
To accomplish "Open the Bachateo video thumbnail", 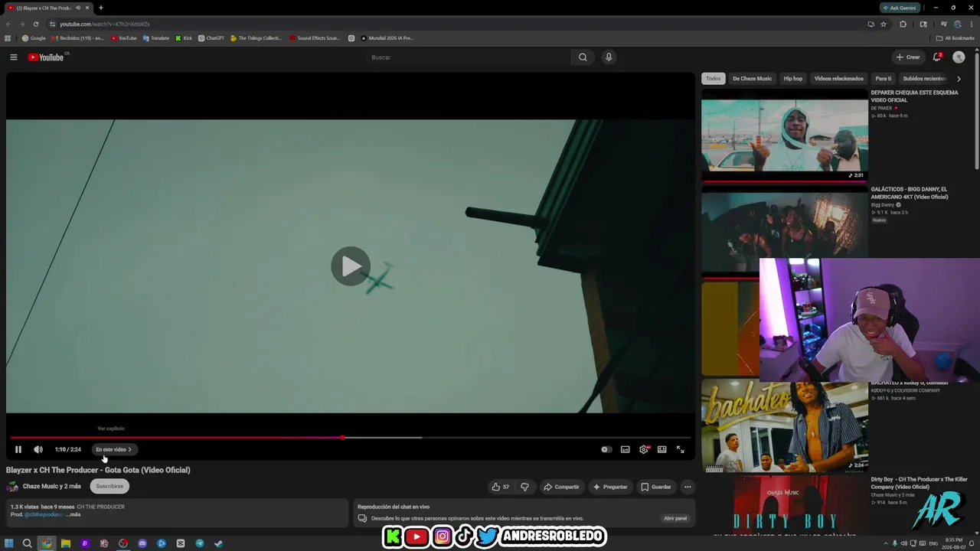I will click(x=785, y=425).
